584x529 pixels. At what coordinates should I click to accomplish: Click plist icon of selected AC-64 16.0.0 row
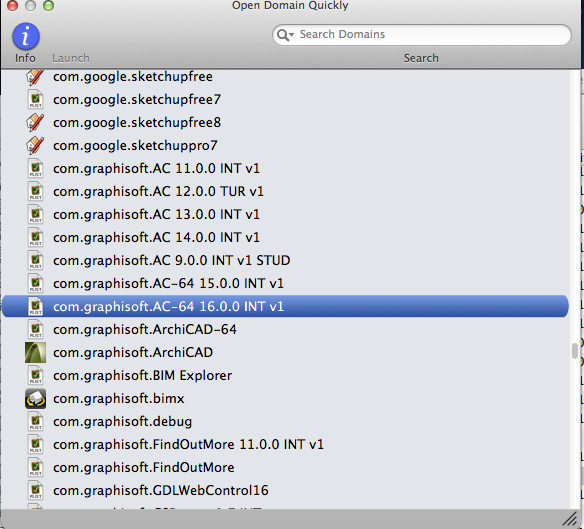click(36, 307)
